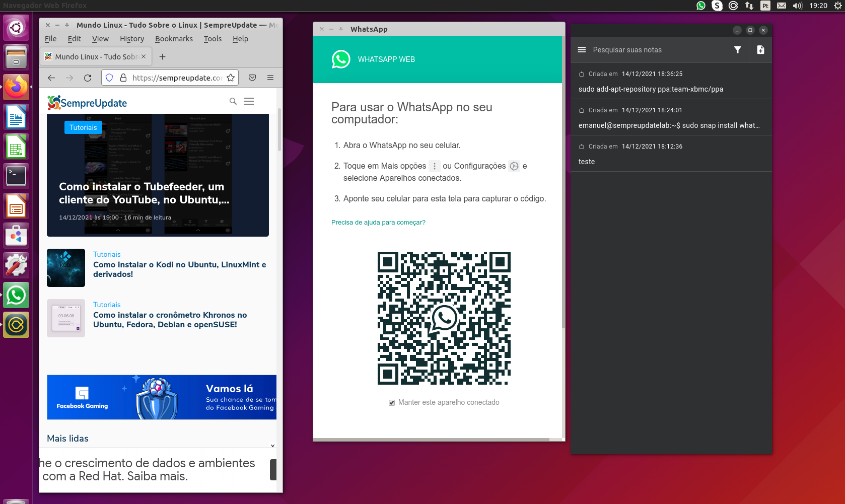Screen dimensions: 845x504
Task: Toggle 'Manter este aparelho conectado' checkbox
Action: point(392,403)
